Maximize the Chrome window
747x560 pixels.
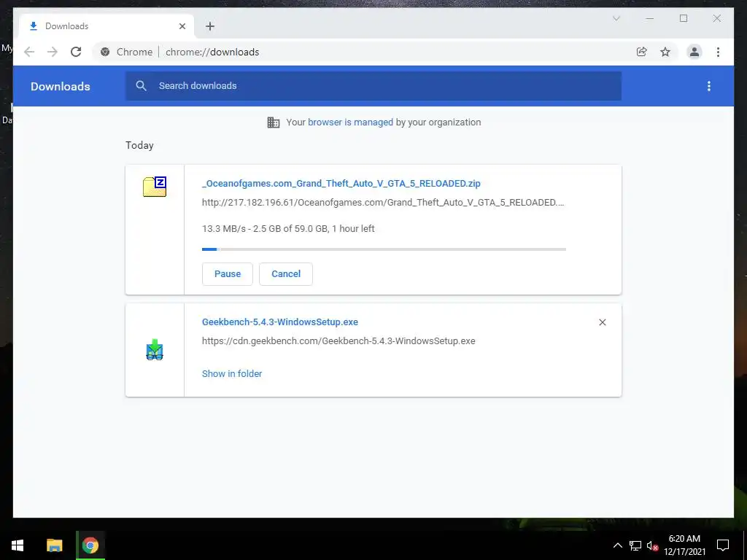point(684,18)
